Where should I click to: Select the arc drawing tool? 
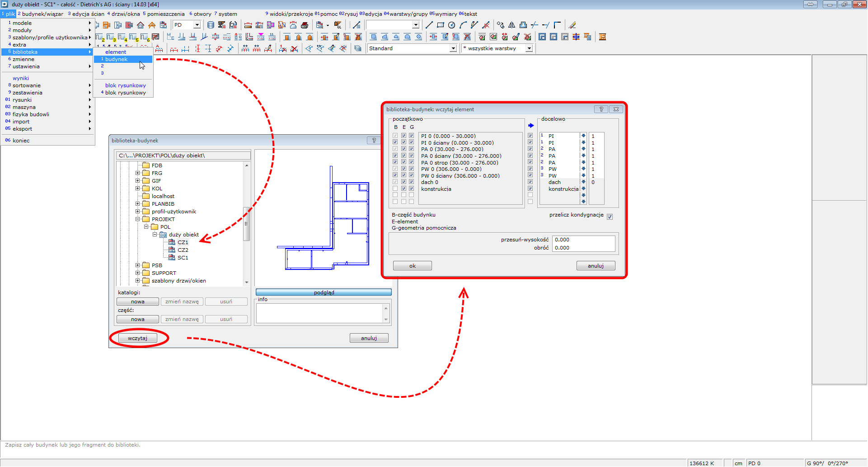tap(463, 25)
